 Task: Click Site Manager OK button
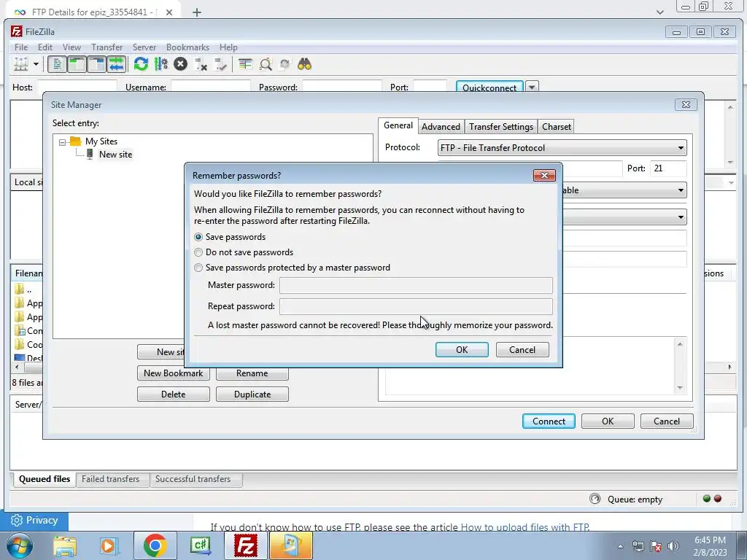pyautogui.click(x=608, y=421)
